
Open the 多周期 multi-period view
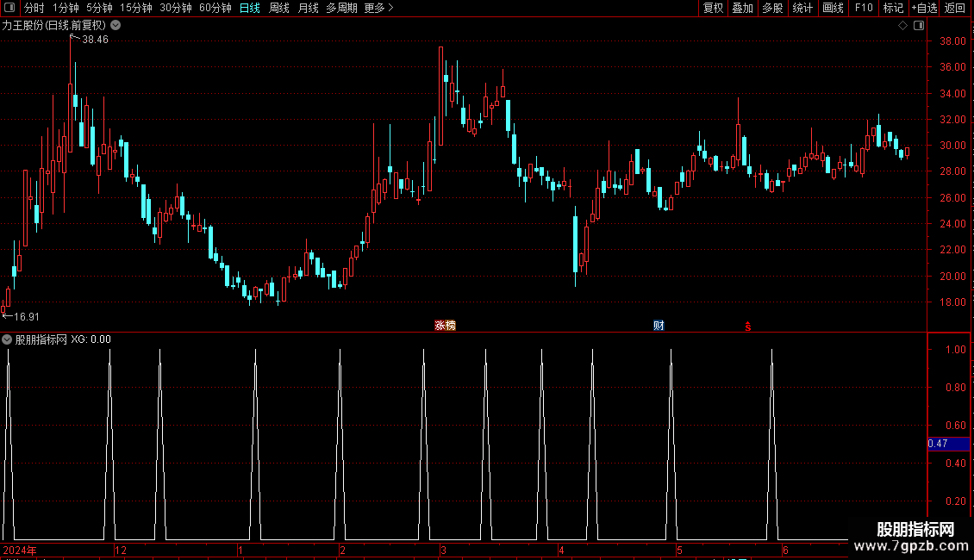coord(341,8)
